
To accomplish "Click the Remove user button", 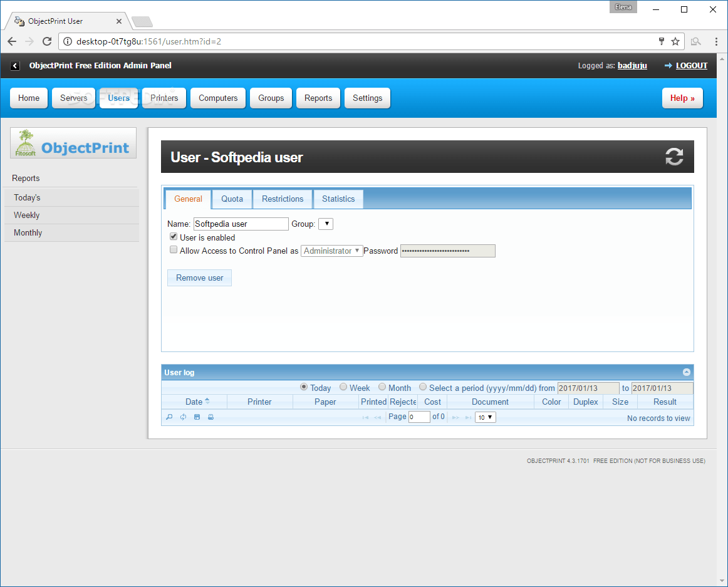I will point(199,278).
